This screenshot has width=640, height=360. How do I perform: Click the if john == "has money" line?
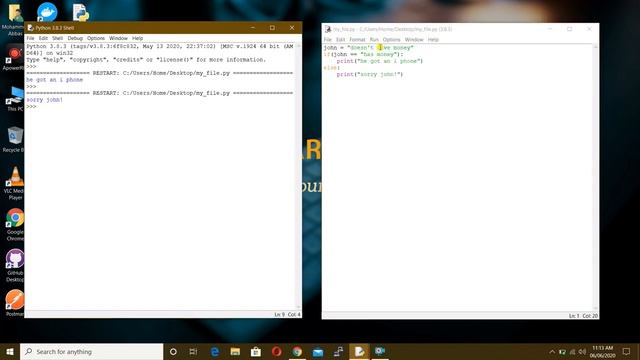(363, 54)
